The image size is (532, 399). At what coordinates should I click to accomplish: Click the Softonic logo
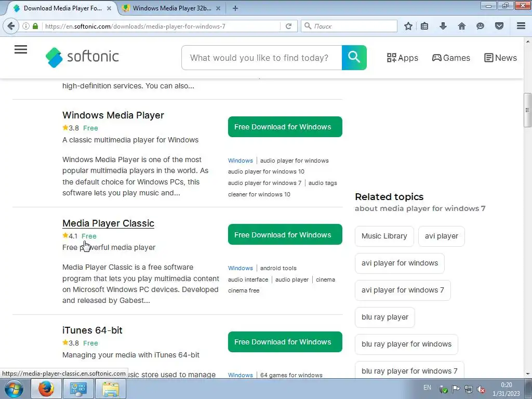coord(82,57)
